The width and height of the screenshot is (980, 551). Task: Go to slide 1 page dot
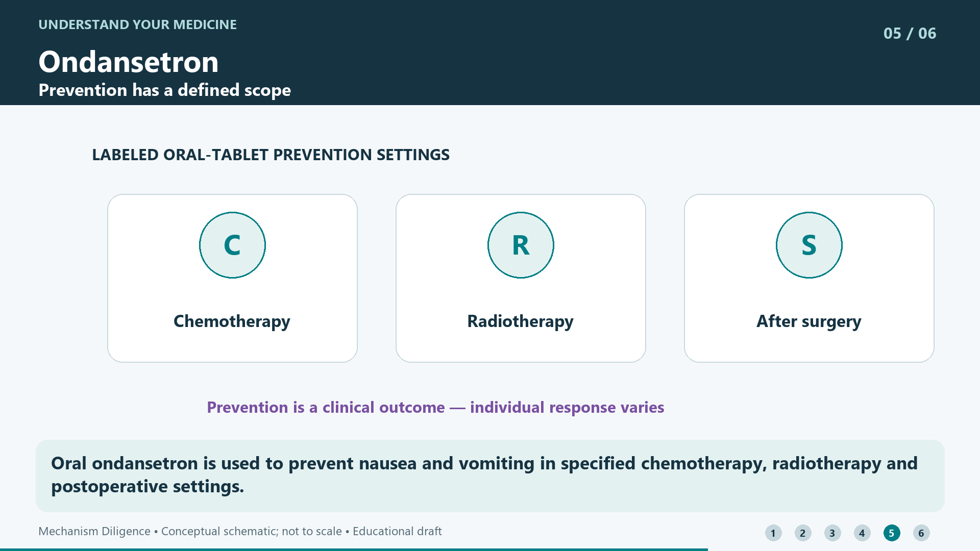coord(773,533)
